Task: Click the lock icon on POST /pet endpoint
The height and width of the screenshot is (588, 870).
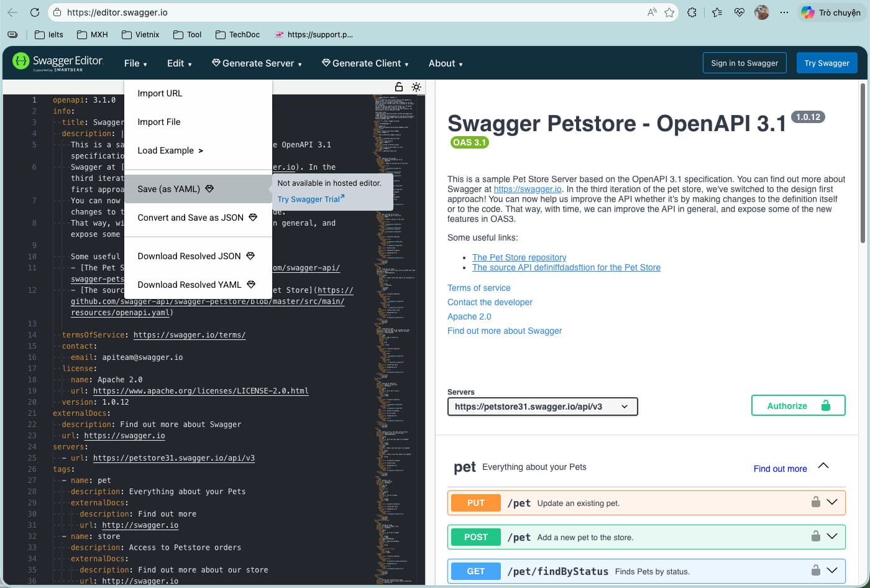Action: [816, 536]
